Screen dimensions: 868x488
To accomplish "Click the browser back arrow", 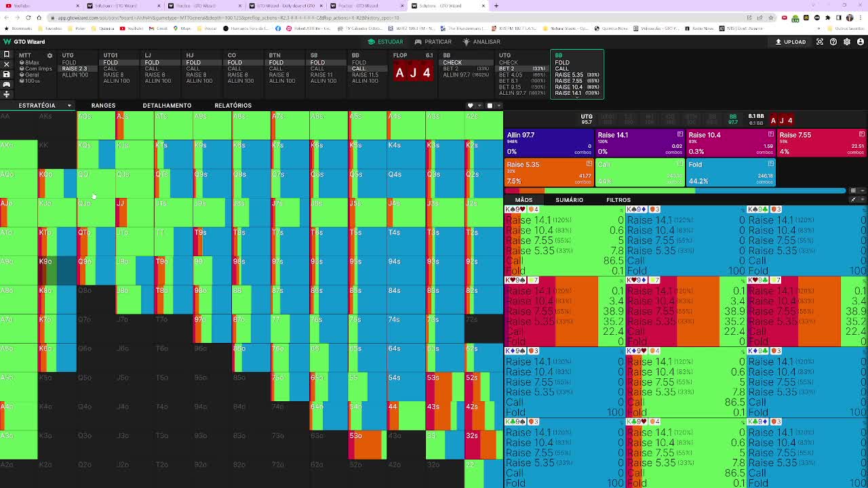I will pyautogui.click(x=7, y=18).
